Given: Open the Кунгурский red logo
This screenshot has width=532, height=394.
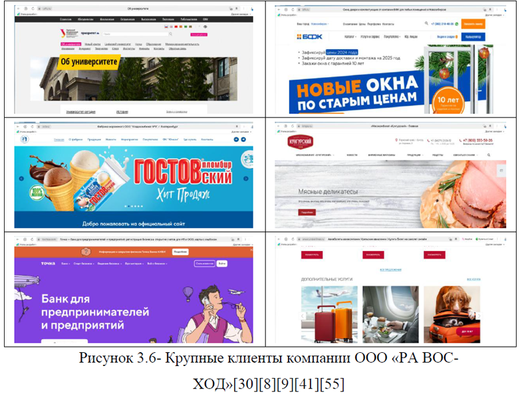Looking at the screenshot, I should (300, 142).
